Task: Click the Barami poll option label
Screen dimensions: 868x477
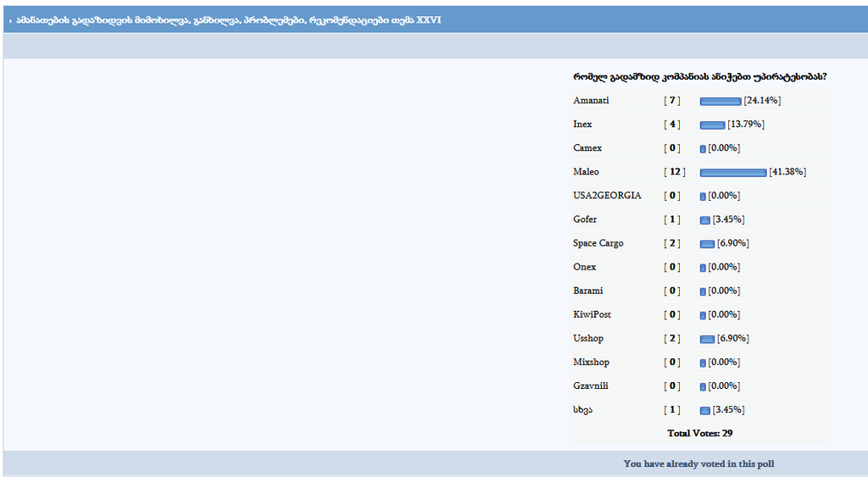Action: coord(588,291)
